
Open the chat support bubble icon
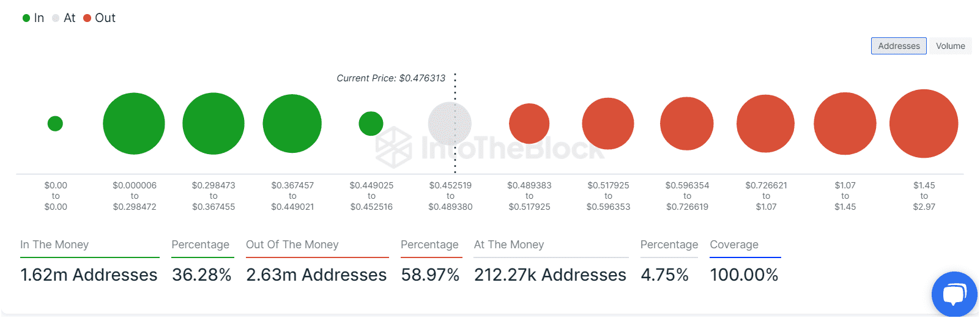pyautogui.click(x=954, y=294)
